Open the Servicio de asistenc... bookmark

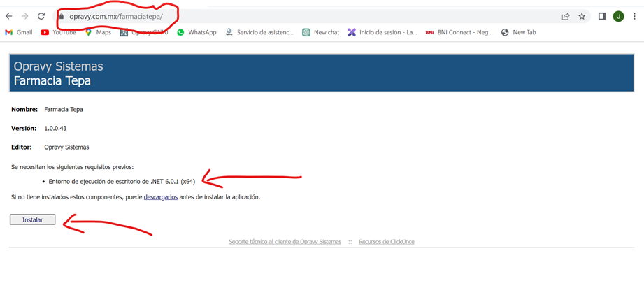tap(259, 32)
